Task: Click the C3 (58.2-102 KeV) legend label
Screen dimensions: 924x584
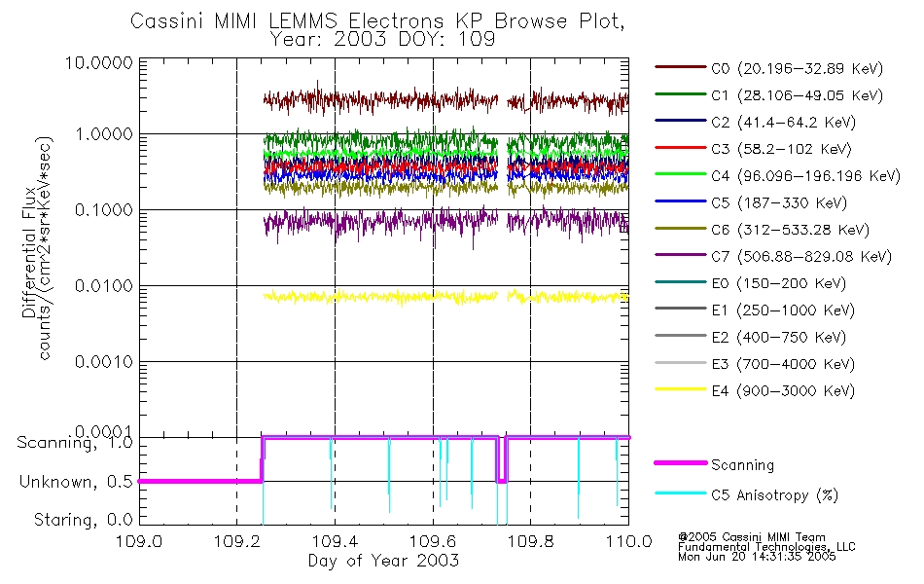Action: pos(781,149)
